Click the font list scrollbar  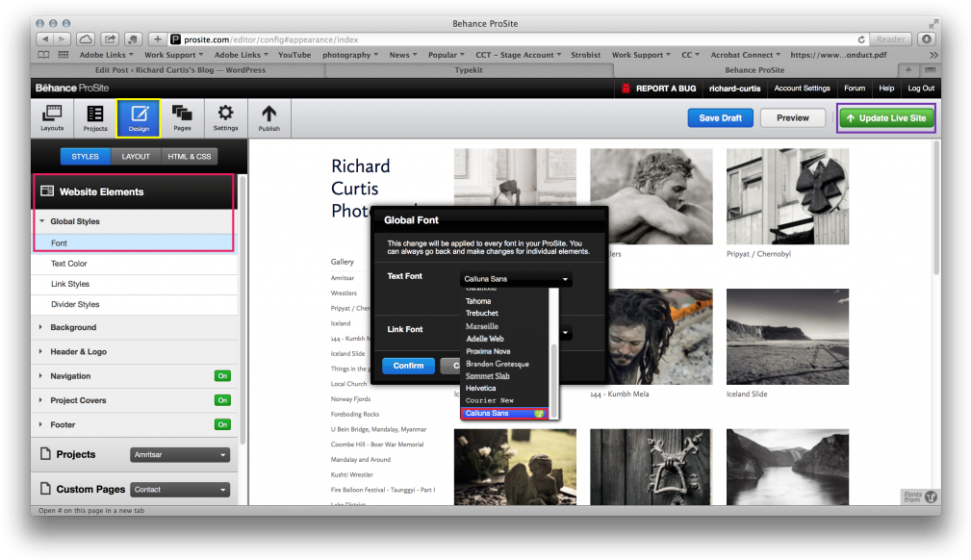[554, 381]
